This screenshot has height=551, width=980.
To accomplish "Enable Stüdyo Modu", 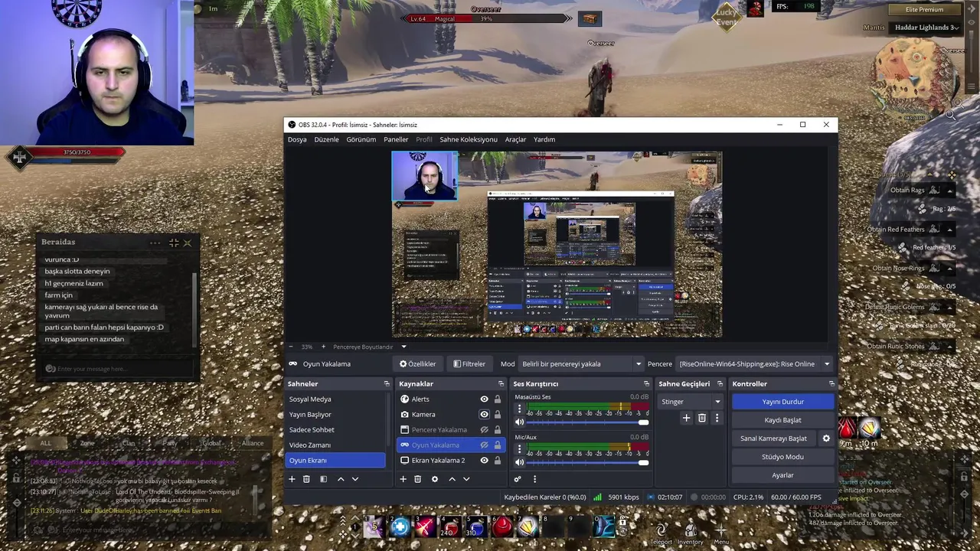I will click(x=782, y=457).
